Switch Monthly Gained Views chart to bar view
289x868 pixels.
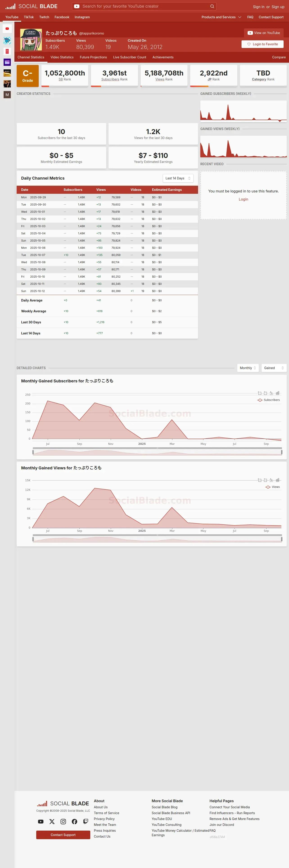click(x=278, y=480)
